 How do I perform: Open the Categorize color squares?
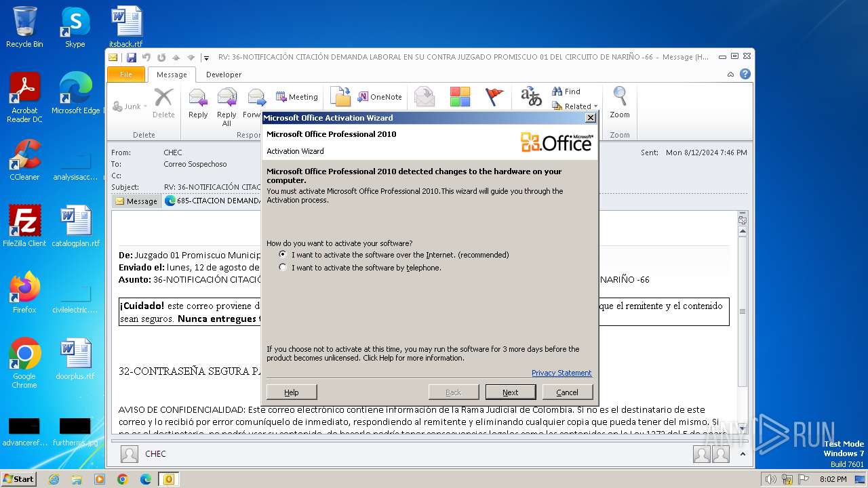coord(460,97)
